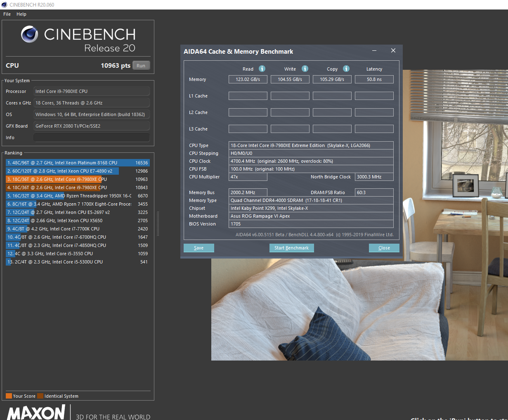Run the CPU benchmark
The height and width of the screenshot is (420, 508).
coord(141,66)
